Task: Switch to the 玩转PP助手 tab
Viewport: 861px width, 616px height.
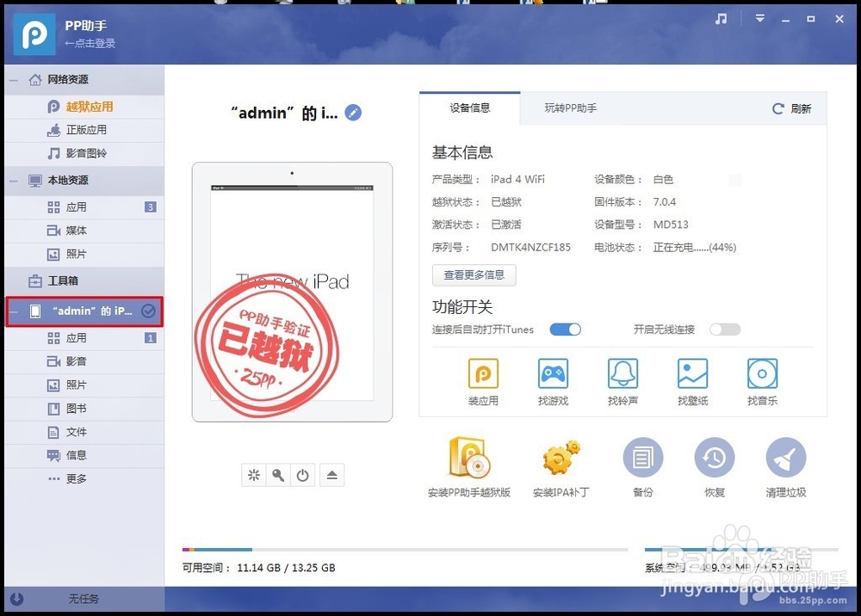Action: click(572, 108)
